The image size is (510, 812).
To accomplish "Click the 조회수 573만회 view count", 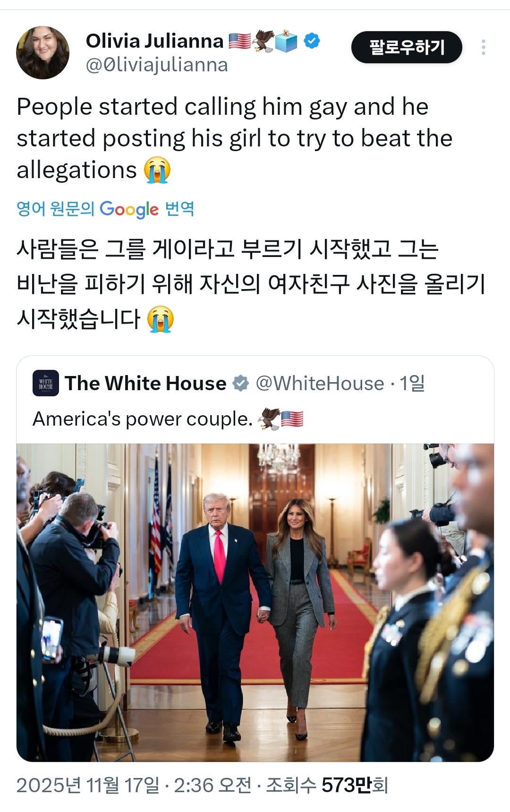I will 327,785.
